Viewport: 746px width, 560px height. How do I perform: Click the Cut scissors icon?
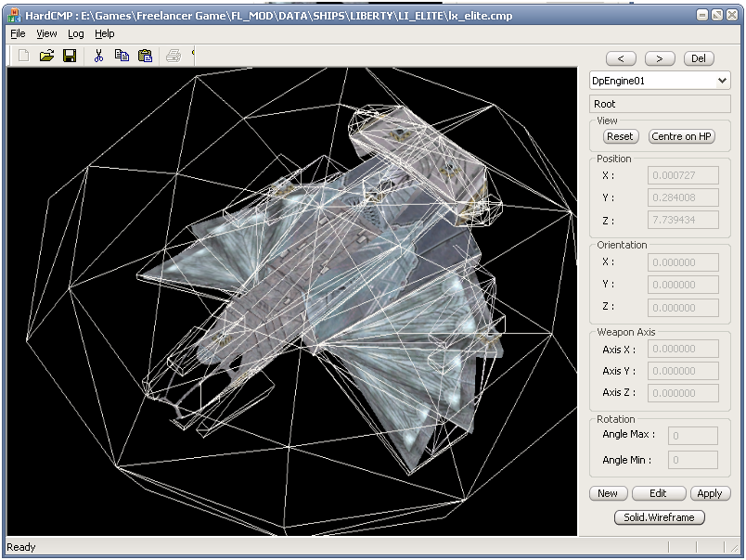click(98, 56)
